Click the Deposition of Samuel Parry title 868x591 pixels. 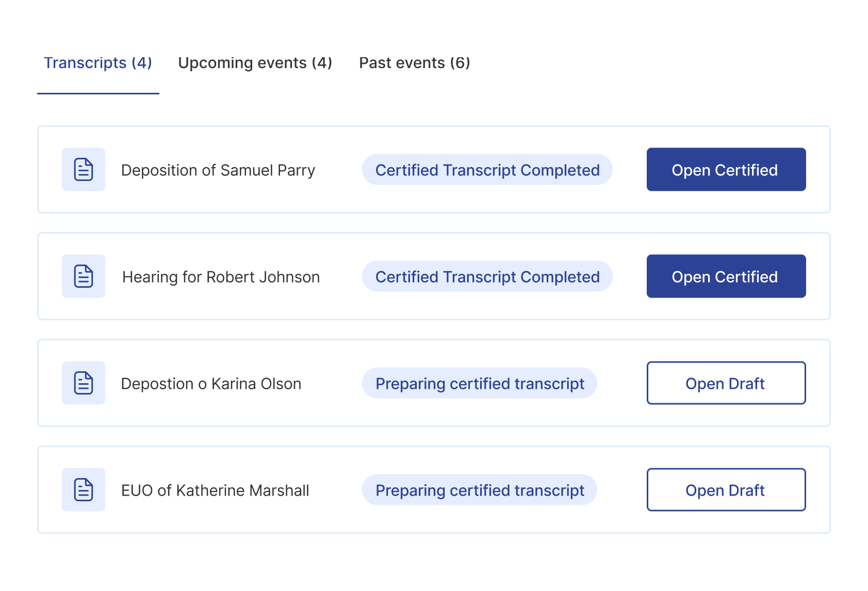218,170
